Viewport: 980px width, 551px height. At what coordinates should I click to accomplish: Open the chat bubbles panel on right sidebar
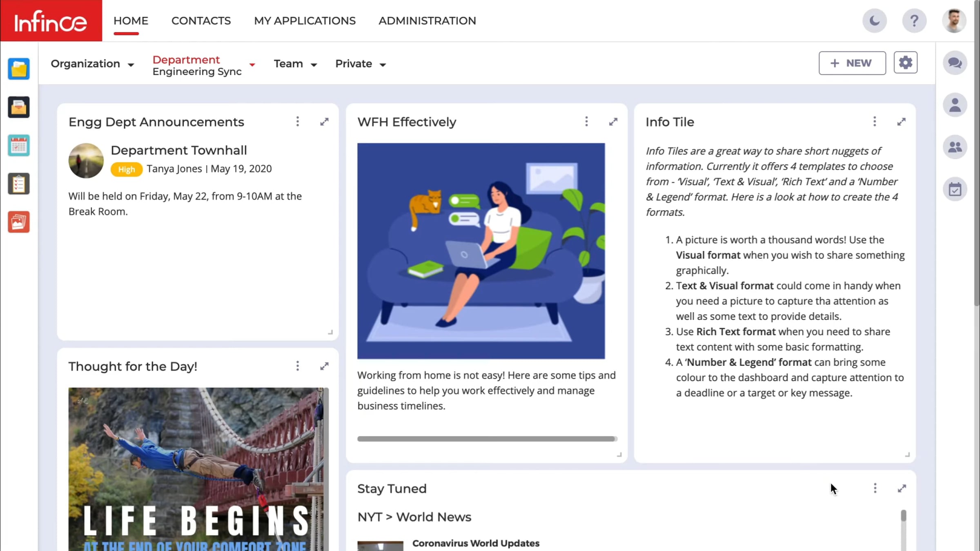click(x=955, y=63)
